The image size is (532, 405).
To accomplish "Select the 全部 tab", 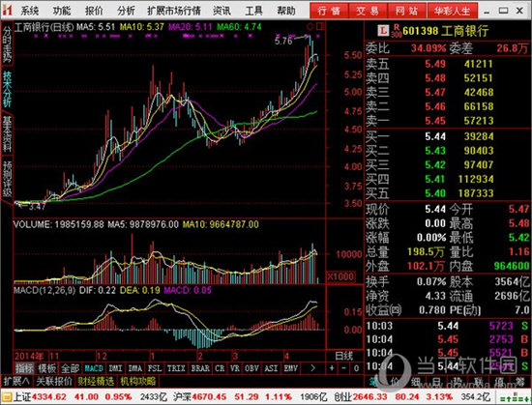I will (71, 368).
